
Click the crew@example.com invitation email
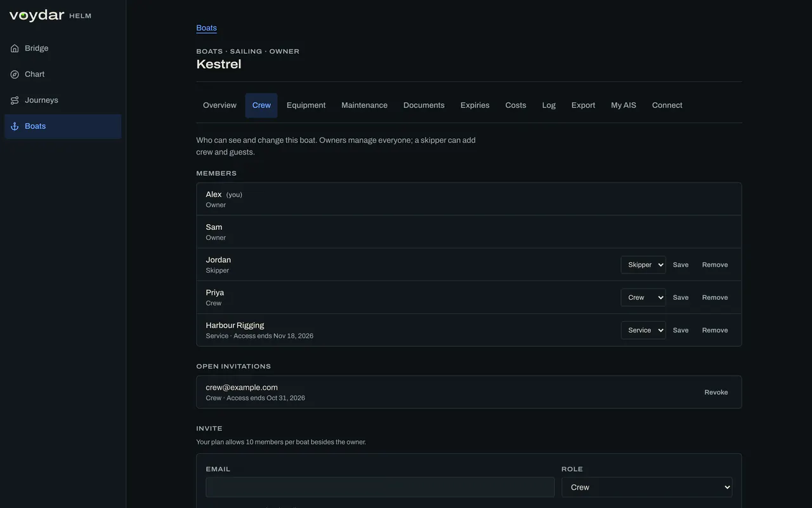point(242,387)
